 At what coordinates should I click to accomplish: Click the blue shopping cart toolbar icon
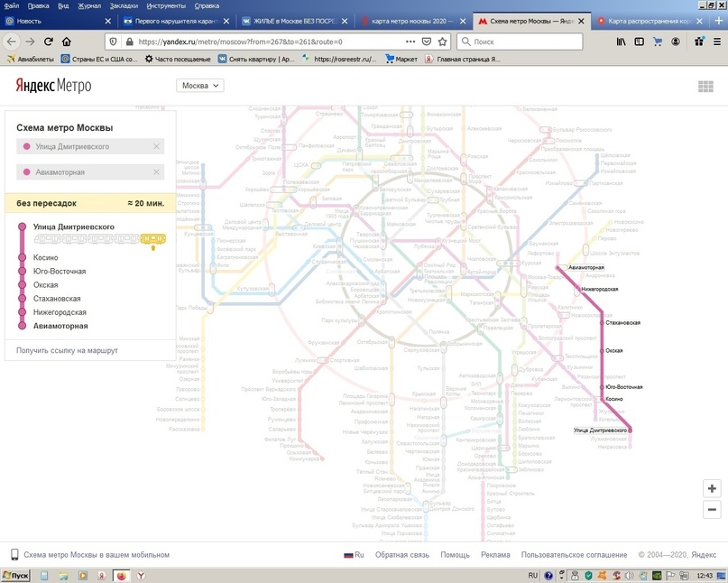pos(658,42)
